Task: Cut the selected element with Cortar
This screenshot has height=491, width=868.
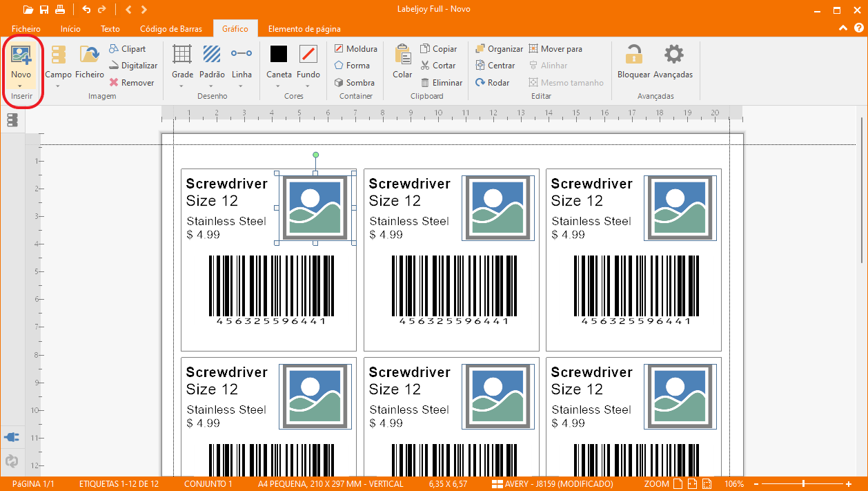Action: (x=438, y=66)
